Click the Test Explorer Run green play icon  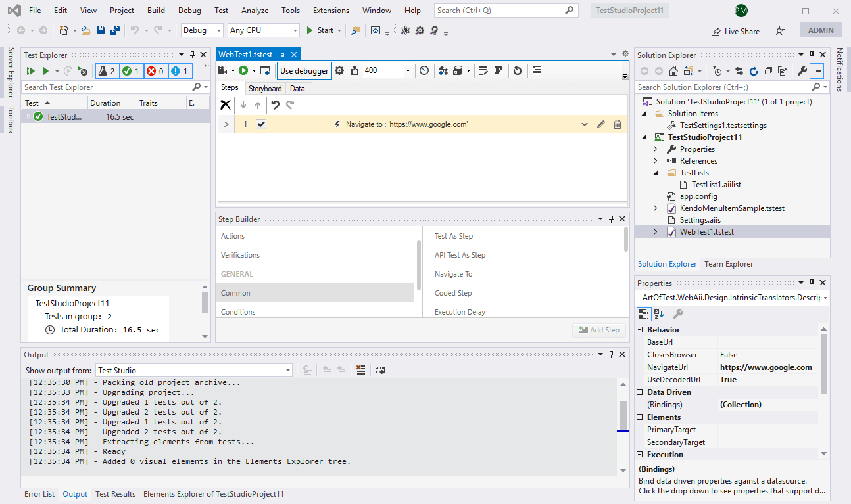46,71
